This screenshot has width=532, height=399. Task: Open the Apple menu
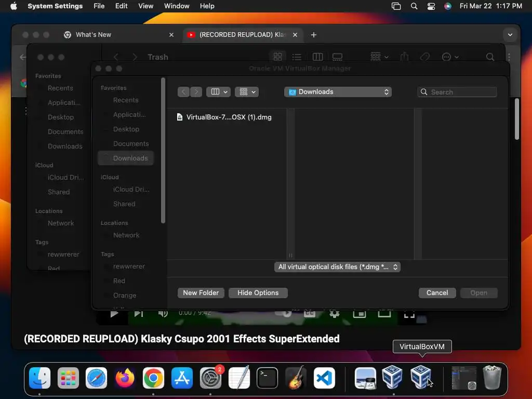tap(14, 6)
